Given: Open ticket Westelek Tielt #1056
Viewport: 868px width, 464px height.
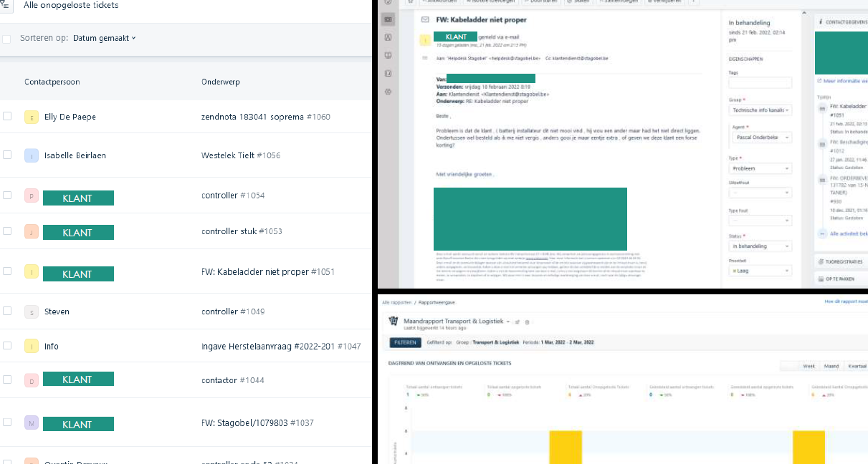Looking at the screenshot, I should point(241,155).
